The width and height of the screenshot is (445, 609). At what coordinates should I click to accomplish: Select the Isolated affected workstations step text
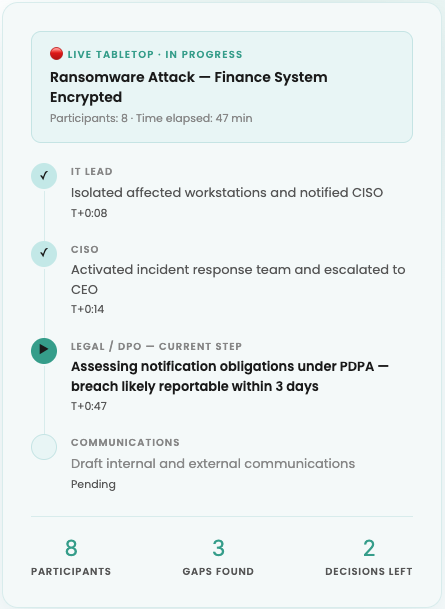coord(227,193)
